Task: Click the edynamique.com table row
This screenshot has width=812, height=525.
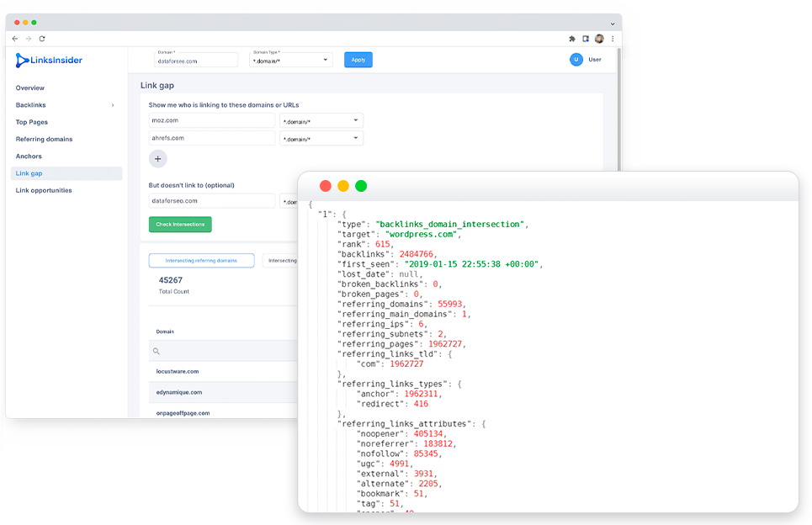Action: (x=223, y=392)
